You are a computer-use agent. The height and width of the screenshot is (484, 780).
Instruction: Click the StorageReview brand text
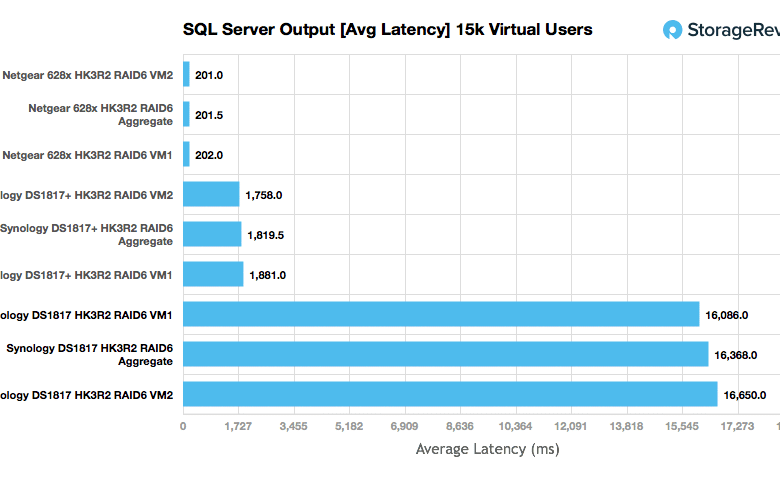tap(734, 30)
